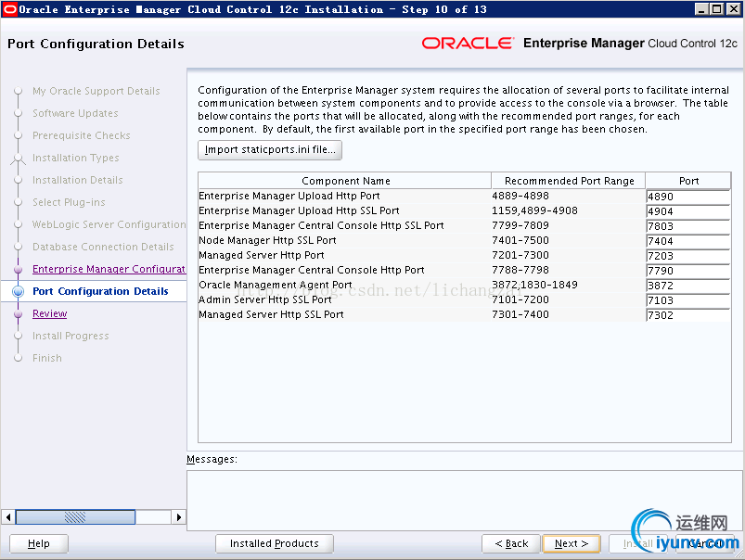Click range value 4889-4898

click(520, 196)
